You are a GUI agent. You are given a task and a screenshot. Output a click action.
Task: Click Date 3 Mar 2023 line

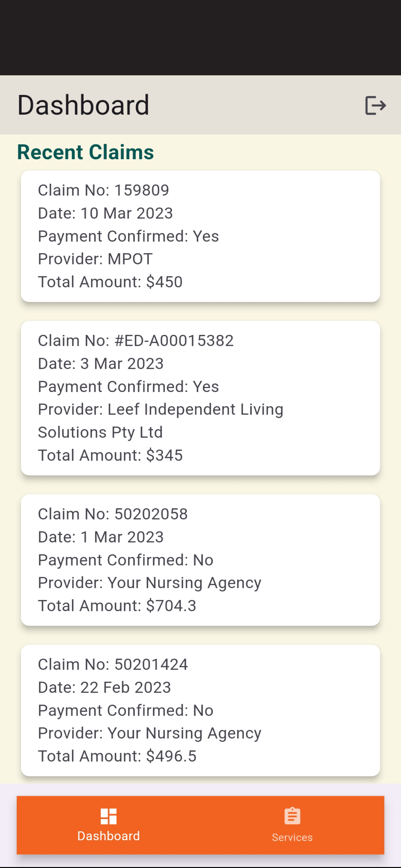pos(101,364)
